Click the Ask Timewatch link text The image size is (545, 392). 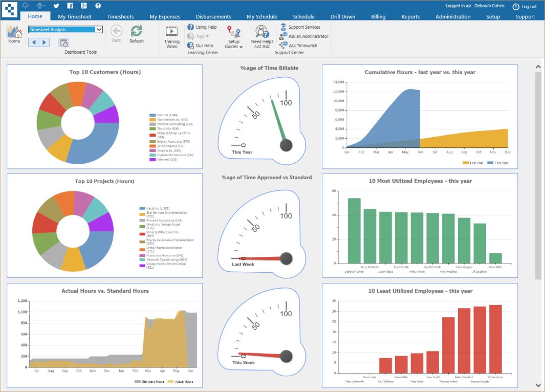click(x=303, y=46)
